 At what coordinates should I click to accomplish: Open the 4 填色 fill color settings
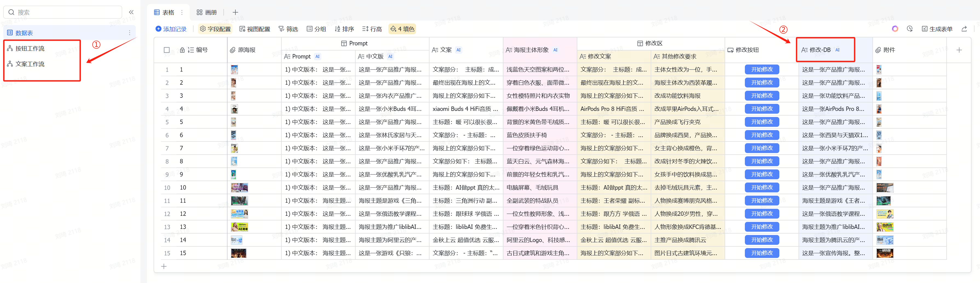pyautogui.click(x=402, y=29)
